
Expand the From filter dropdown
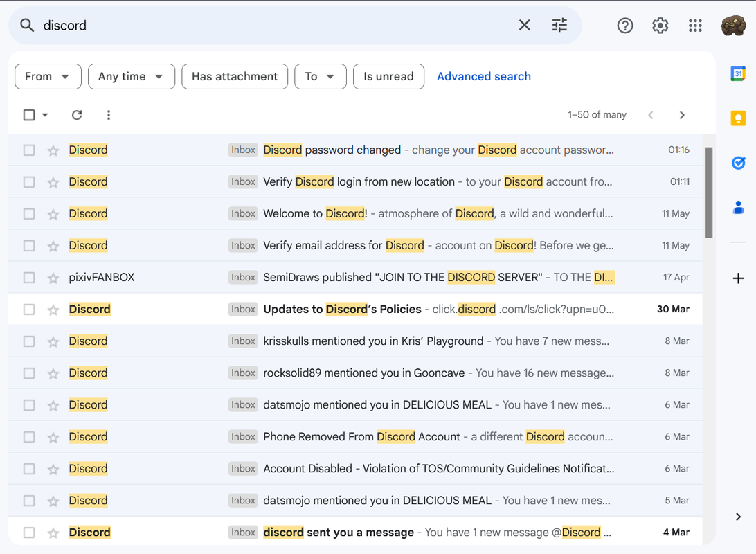(48, 77)
